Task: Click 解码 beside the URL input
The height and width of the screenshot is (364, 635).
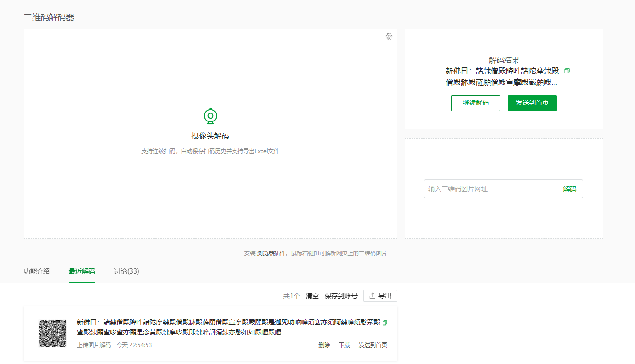Action: click(570, 189)
